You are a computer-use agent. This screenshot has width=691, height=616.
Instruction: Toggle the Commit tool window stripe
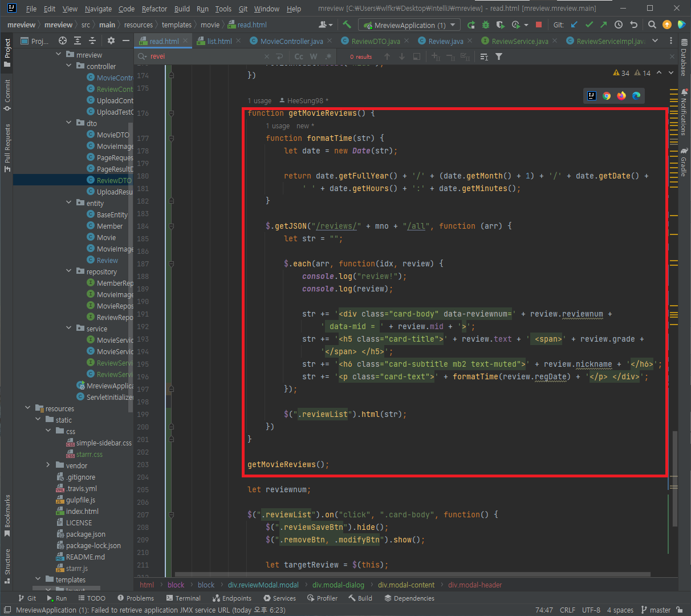[x=7, y=95]
